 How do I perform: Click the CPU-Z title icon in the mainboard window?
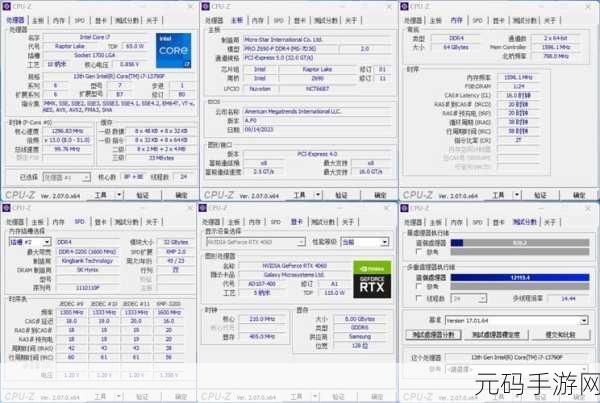[205, 6]
